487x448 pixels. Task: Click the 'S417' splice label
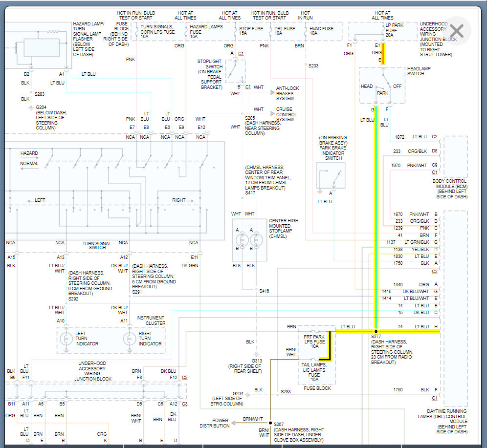point(250,193)
